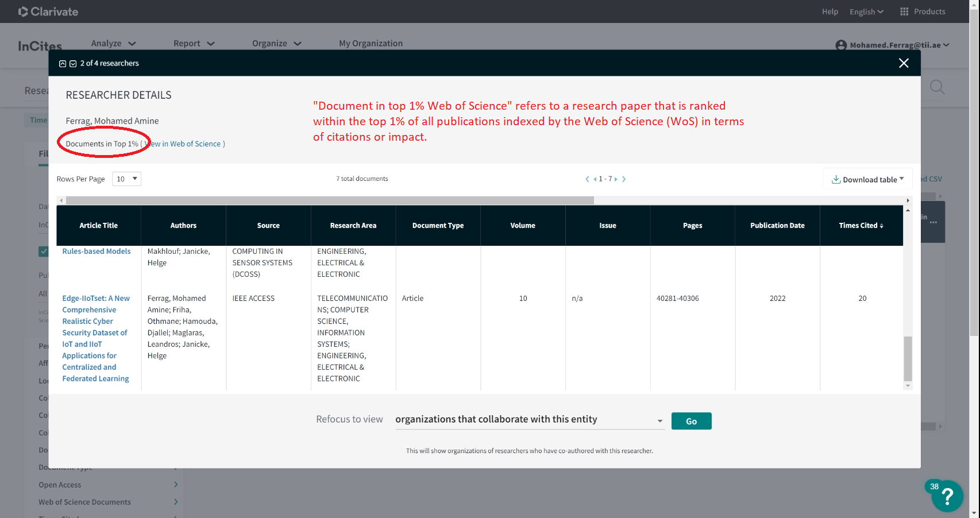Click the table's horizontal scrollbar thumb
Screen dimensions: 980x518
point(330,200)
